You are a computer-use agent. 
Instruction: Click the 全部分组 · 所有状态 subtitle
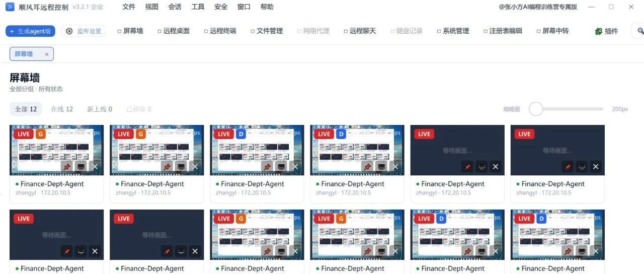click(x=36, y=89)
